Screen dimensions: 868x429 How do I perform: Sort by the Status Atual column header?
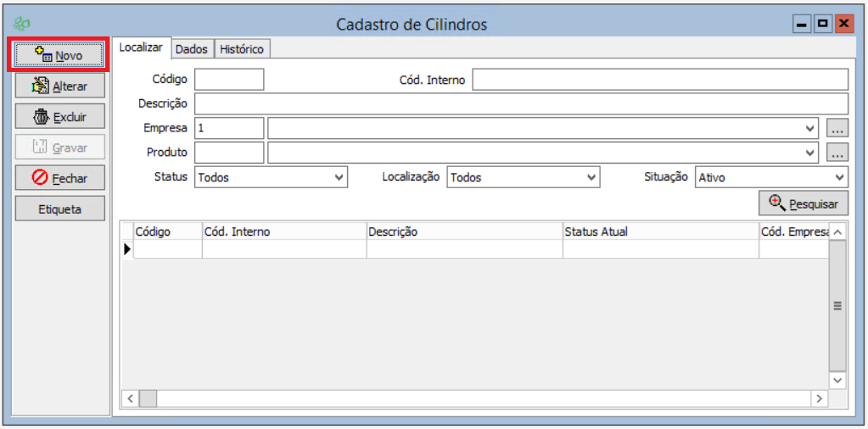[x=659, y=231]
